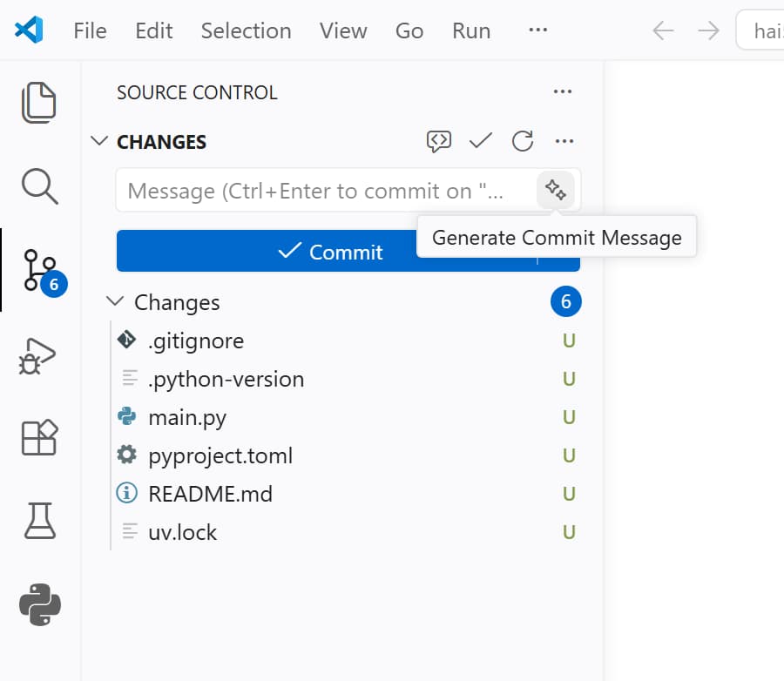Open README.md from changed files
This screenshot has width=784, height=681.
(x=210, y=494)
